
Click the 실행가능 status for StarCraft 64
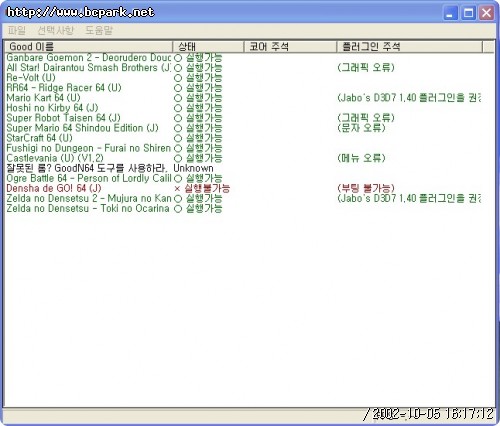tap(198, 138)
